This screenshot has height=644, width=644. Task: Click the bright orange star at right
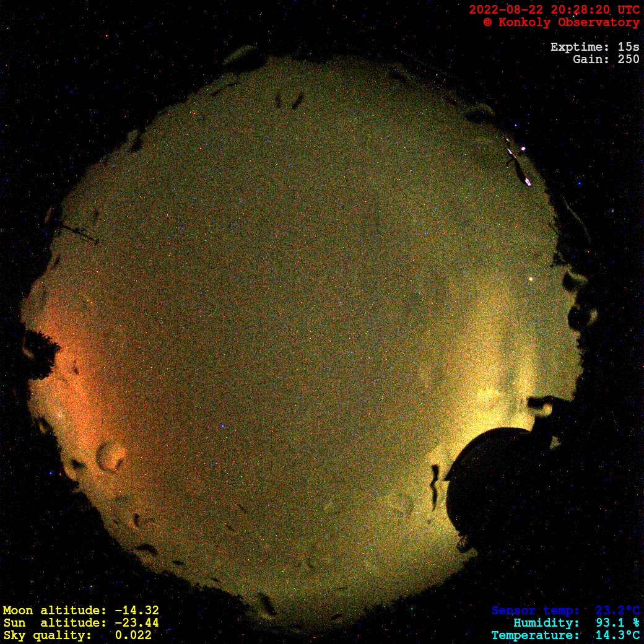click(x=530, y=279)
